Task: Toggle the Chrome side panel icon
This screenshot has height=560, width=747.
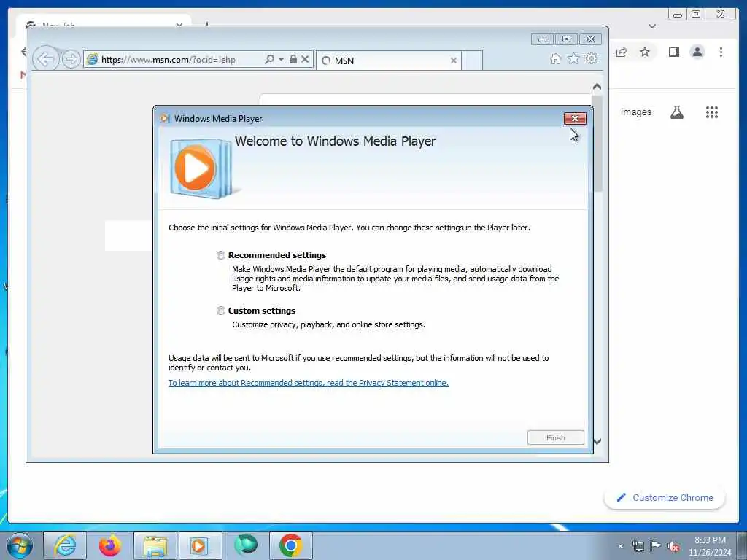Action: (673, 52)
